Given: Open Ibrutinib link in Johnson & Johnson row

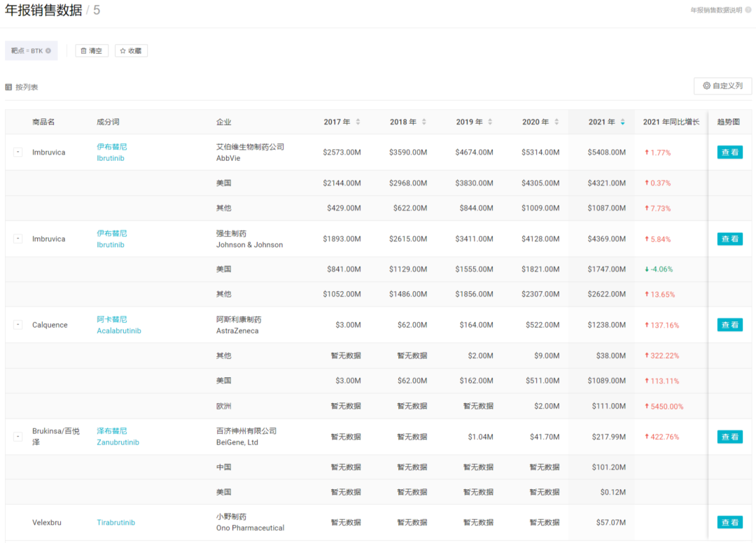Looking at the screenshot, I should 111,245.
